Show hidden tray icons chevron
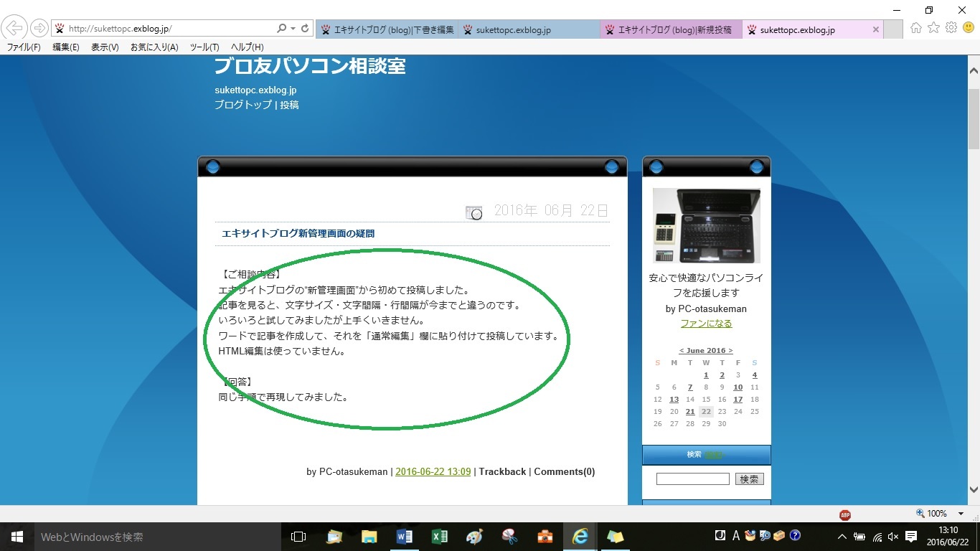This screenshot has width=980, height=551. click(842, 537)
